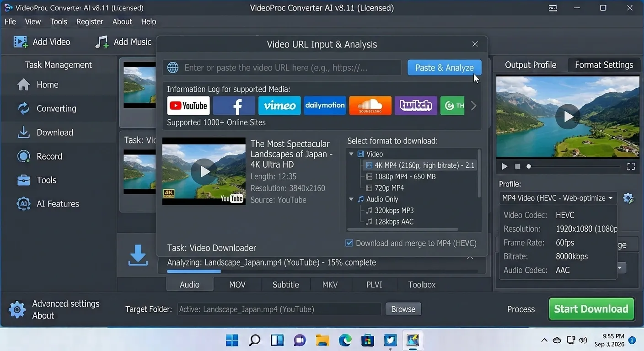Click the Process button
Image resolution: width=644 pixels, height=351 pixels.
(521, 309)
